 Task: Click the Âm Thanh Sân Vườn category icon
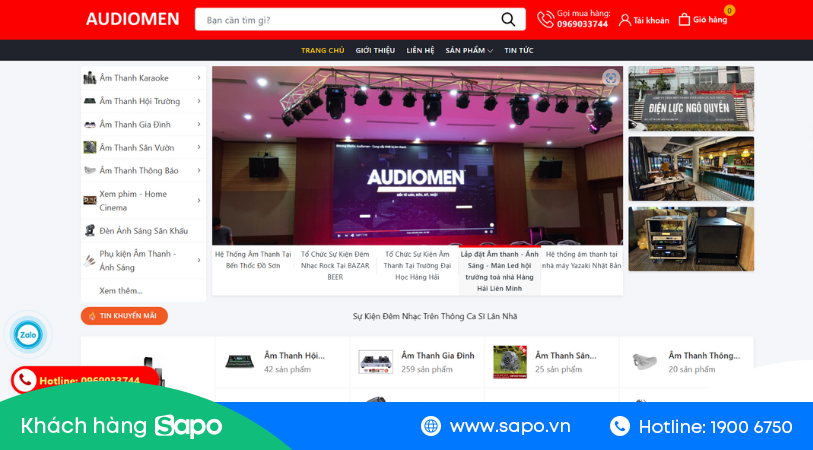90,147
